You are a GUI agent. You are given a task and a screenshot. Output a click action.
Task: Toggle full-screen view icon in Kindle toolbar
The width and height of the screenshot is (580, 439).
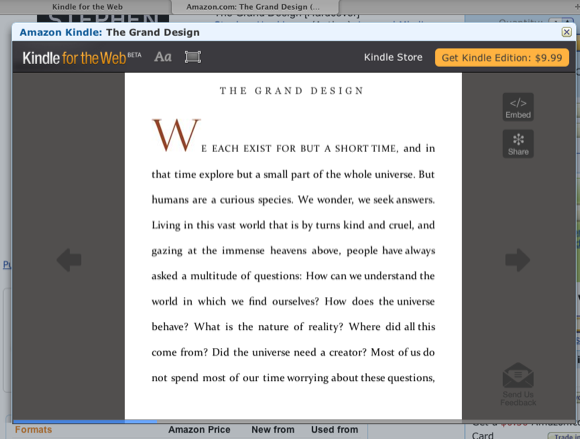point(193,57)
